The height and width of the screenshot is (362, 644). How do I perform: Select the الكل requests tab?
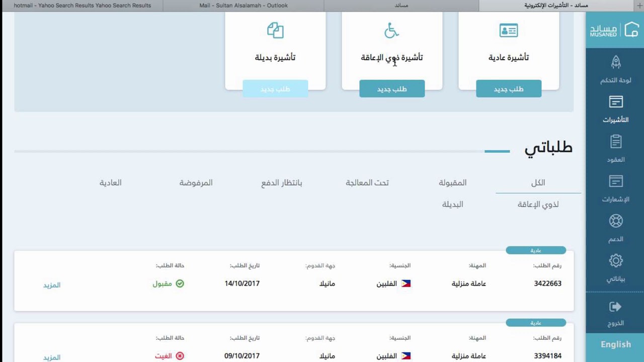click(538, 183)
